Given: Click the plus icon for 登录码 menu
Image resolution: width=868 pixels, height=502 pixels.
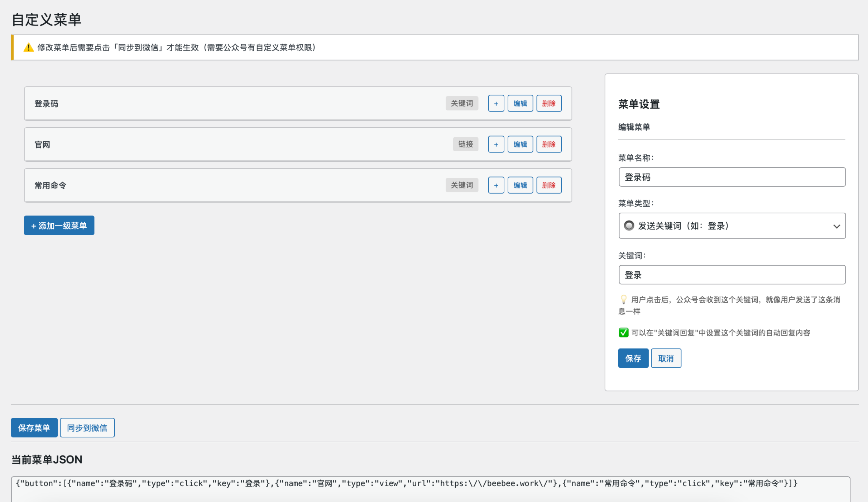Looking at the screenshot, I should (496, 104).
